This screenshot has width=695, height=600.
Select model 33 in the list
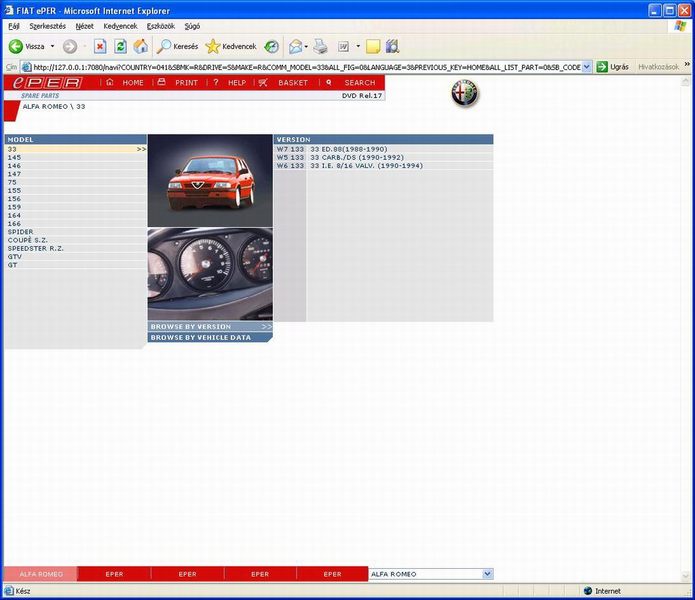pyautogui.click(x=75, y=149)
